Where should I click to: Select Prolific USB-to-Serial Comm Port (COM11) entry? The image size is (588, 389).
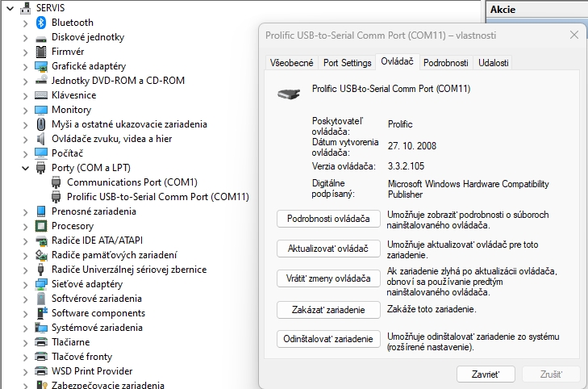tap(158, 197)
